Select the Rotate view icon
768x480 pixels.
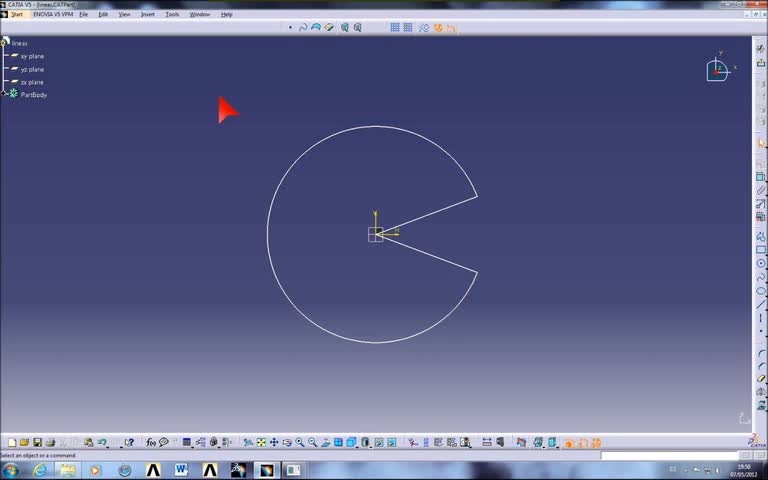287,443
